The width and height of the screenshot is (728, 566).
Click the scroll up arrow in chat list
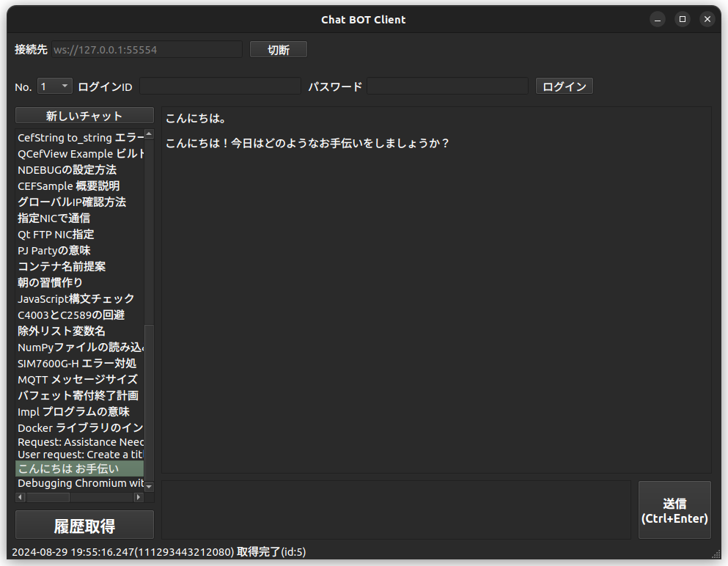coord(149,134)
